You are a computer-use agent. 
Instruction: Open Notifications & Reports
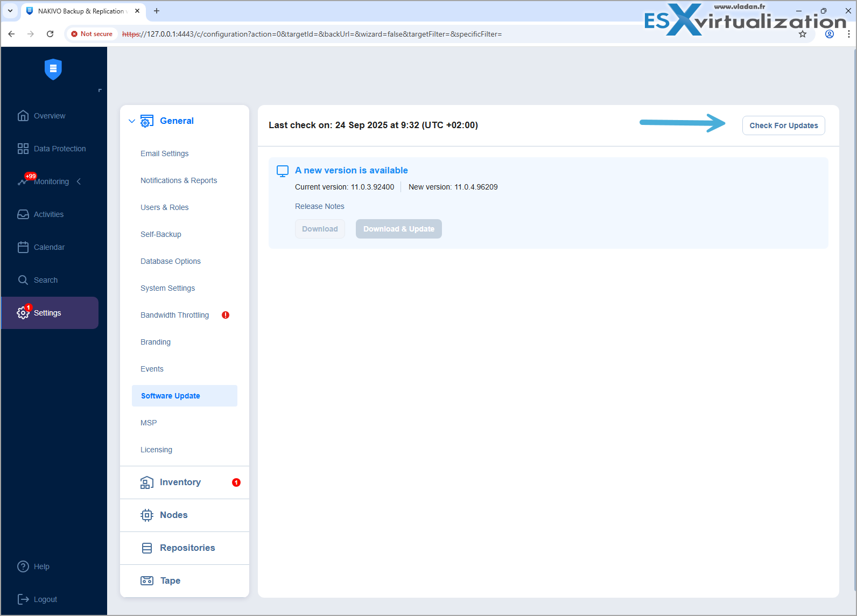click(x=179, y=180)
